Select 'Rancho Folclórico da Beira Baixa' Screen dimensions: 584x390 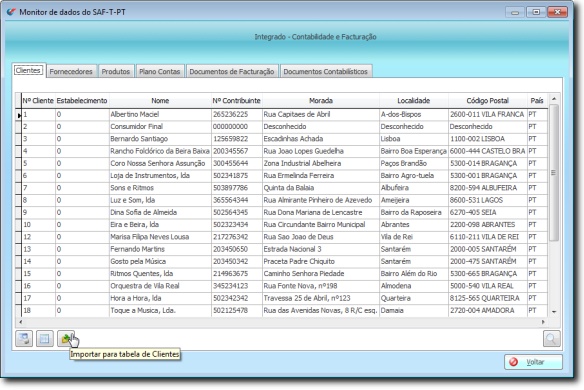click(x=160, y=151)
